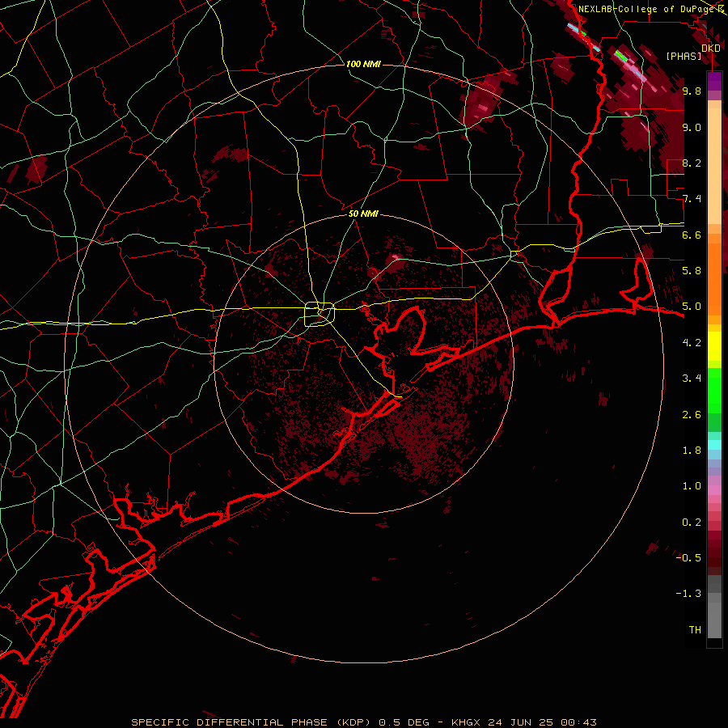Select the -0.5 value on the color scale

(688, 558)
